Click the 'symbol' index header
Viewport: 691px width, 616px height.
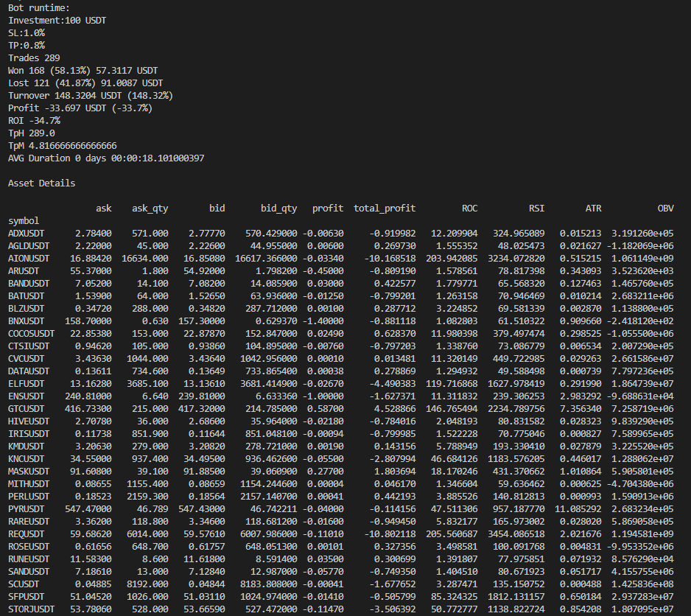pos(24,220)
